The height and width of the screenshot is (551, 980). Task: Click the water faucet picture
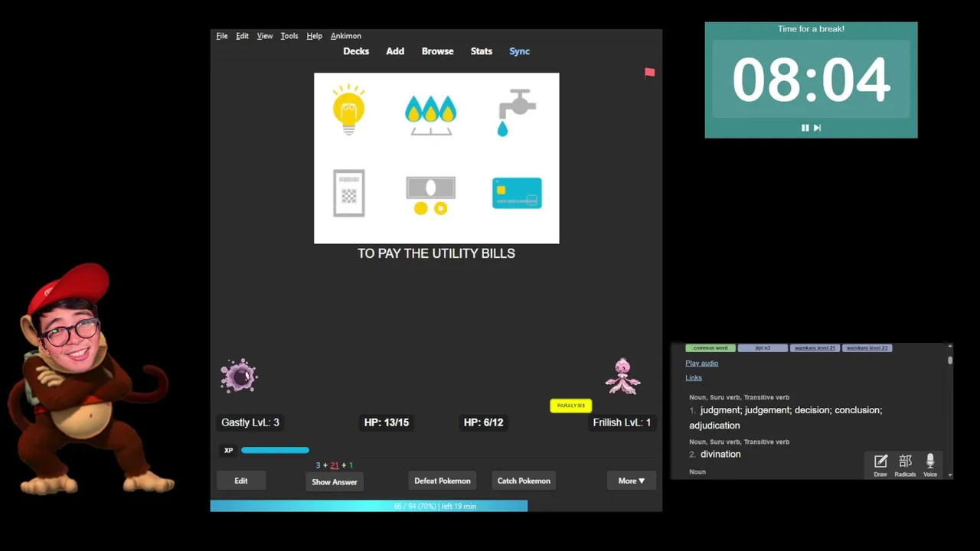517,112
